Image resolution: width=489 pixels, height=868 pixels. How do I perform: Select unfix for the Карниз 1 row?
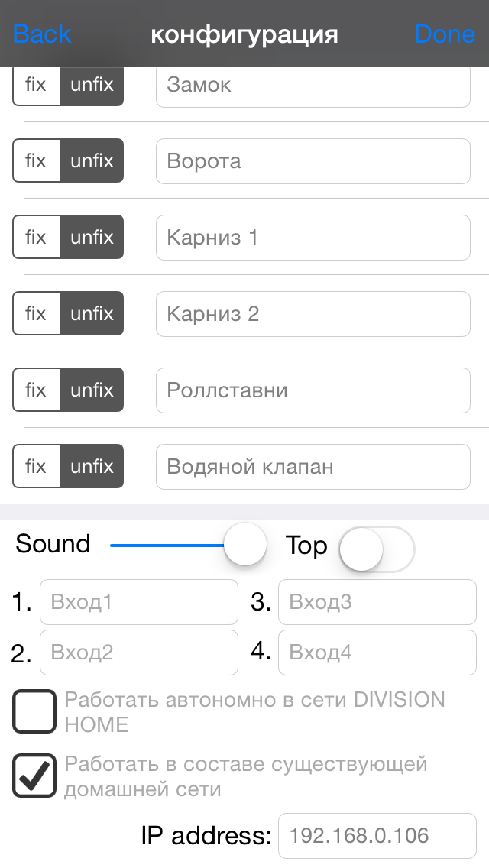92,238
